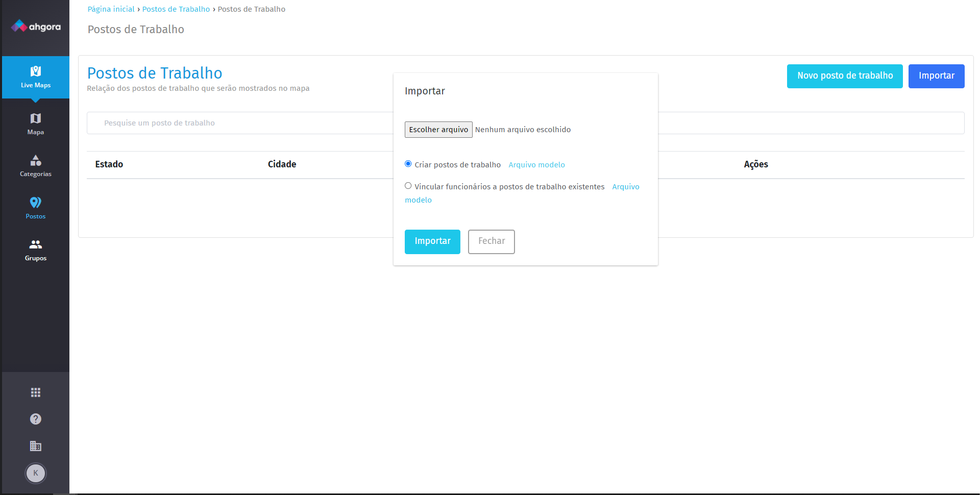980x495 pixels.
Task: Click Novo posto de trabalho button
Action: click(x=845, y=76)
